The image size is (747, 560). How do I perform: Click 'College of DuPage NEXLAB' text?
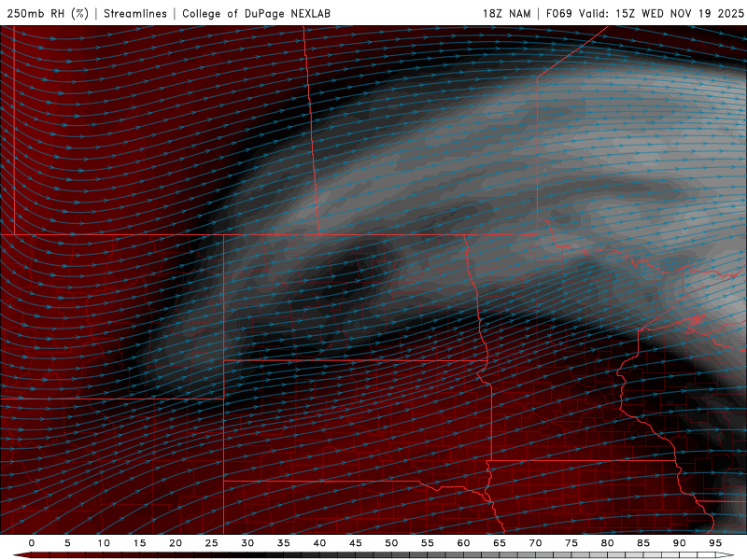(256, 13)
